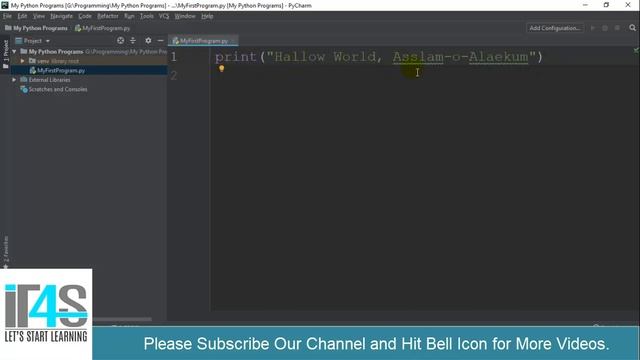The height and width of the screenshot is (360, 640).
Task: Click the Run play icon in toolbar
Action: [593, 28]
